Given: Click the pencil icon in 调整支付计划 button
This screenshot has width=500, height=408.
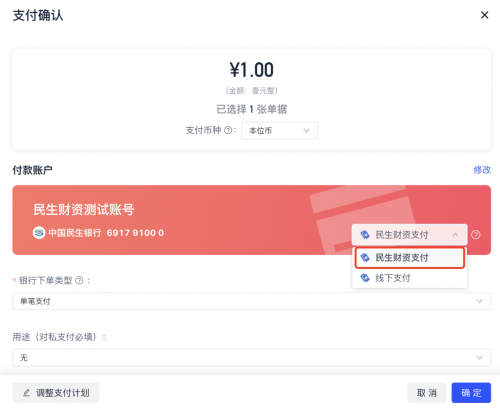Looking at the screenshot, I should (27, 393).
